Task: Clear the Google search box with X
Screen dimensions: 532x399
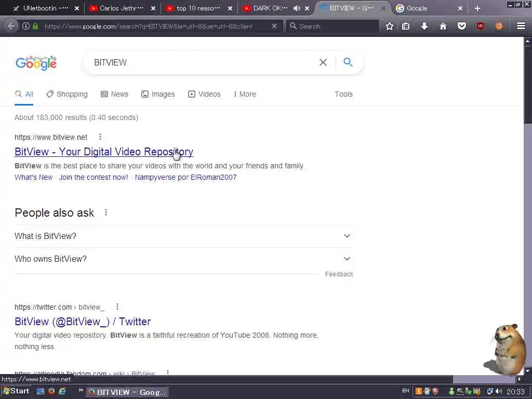Action: click(x=323, y=62)
